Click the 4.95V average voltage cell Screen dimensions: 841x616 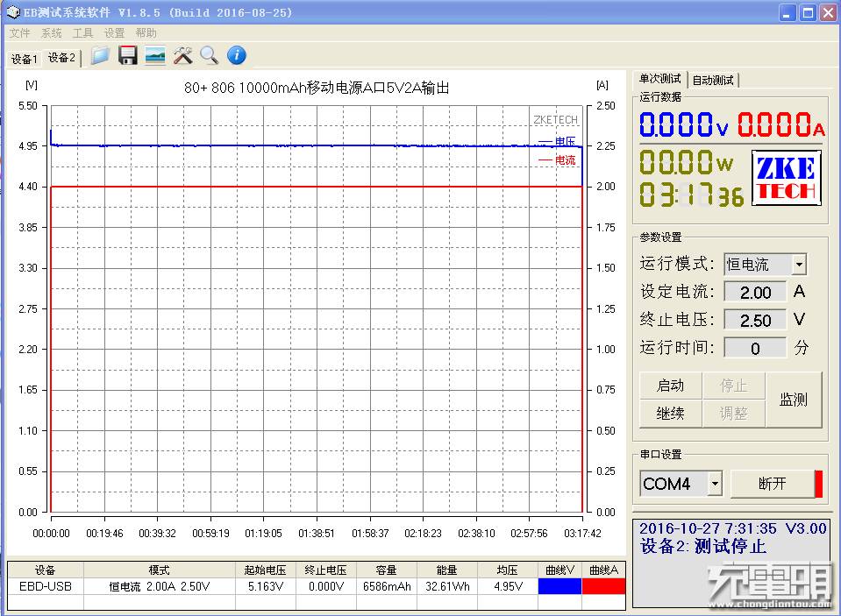click(508, 586)
